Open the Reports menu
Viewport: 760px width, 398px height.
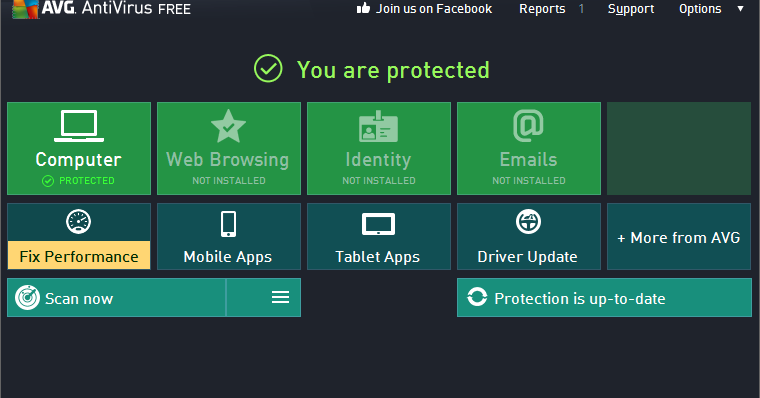pos(542,9)
